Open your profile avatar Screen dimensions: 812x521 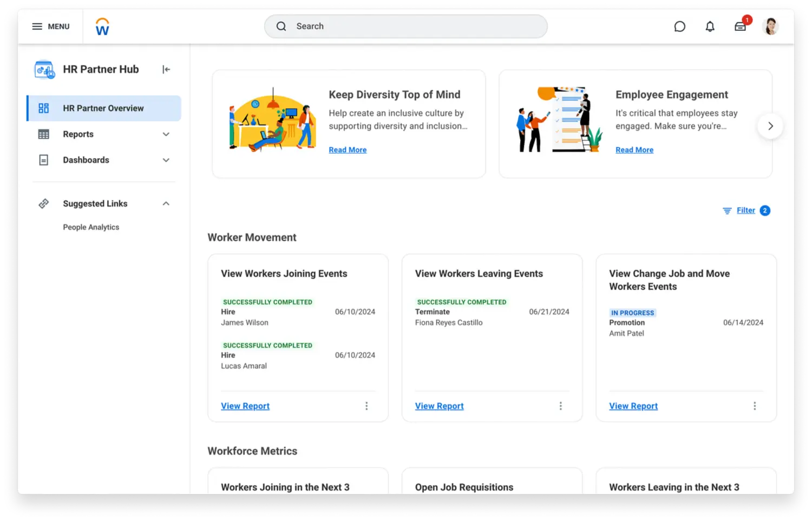click(x=770, y=26)
